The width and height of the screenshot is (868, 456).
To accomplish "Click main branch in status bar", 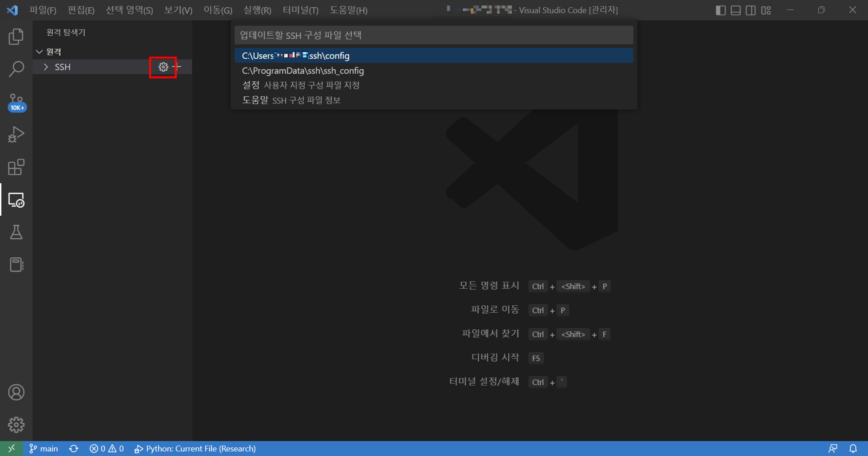I will point(44,448).
